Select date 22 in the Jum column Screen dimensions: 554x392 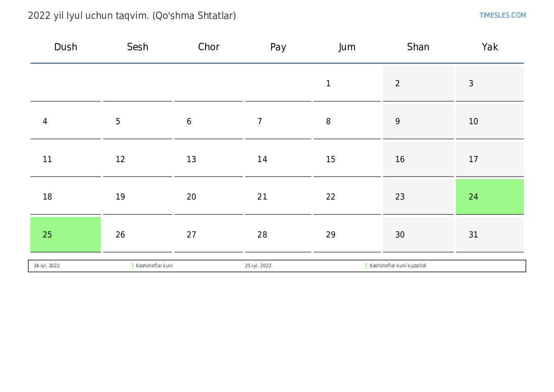tap(346, 197)
